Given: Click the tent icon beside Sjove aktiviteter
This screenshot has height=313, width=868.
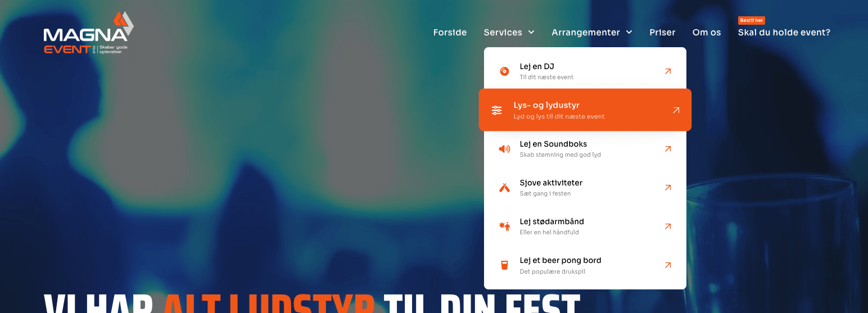Looking at the screenshot, I should tap(504, 188).
